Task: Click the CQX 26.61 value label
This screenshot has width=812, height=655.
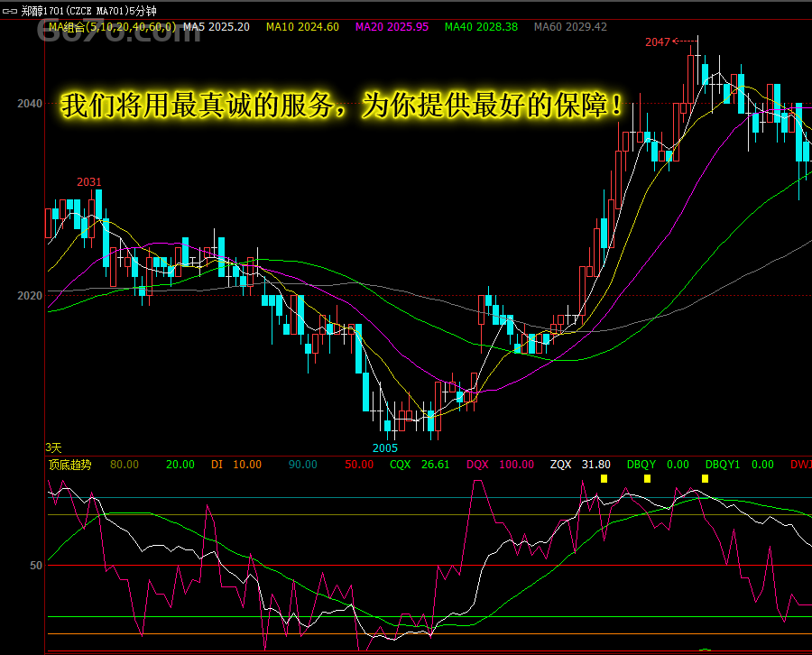Action: point(420,465)
